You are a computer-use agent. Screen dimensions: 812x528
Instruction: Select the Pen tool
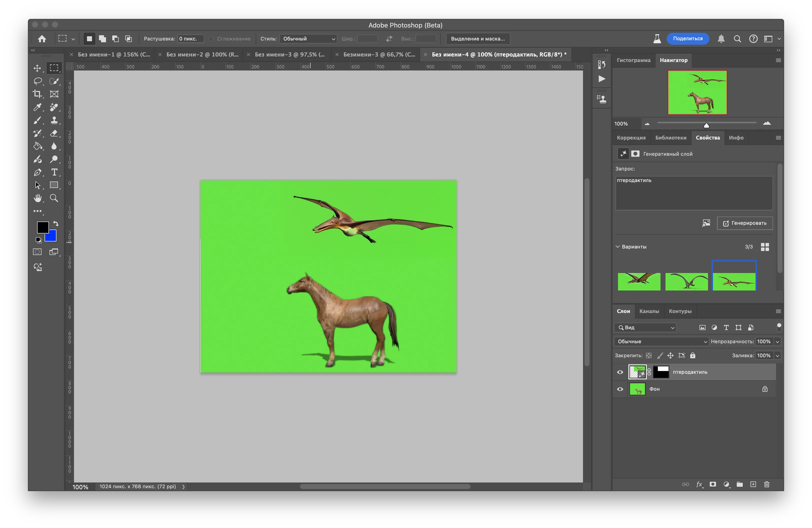pyautogui.click(x=37, y=172)
